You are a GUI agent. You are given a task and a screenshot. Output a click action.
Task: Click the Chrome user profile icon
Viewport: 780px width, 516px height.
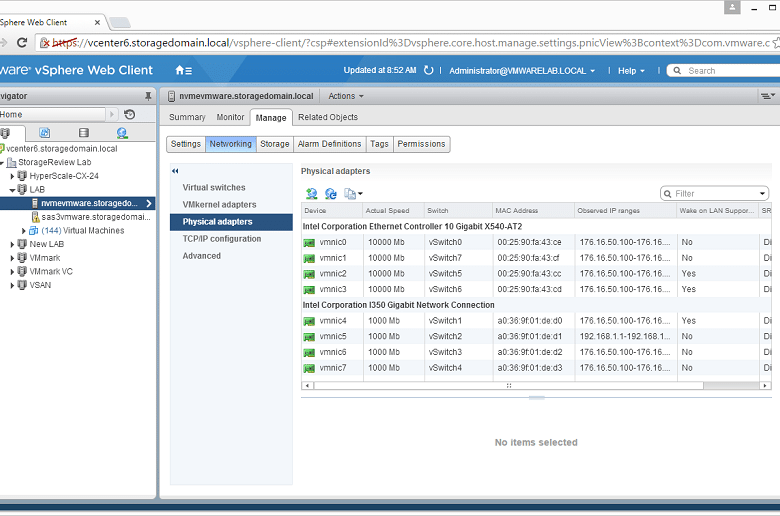tap(732, 7)
